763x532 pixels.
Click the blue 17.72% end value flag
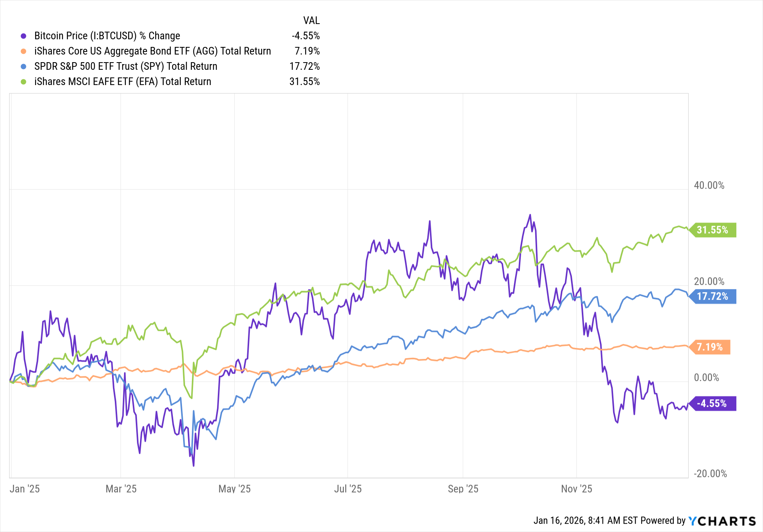click(x=713, y=296)
